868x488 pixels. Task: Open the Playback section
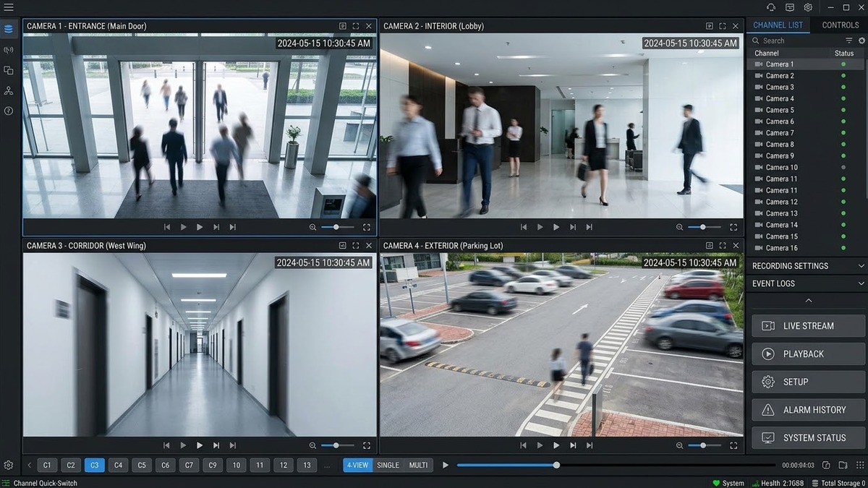809,354
